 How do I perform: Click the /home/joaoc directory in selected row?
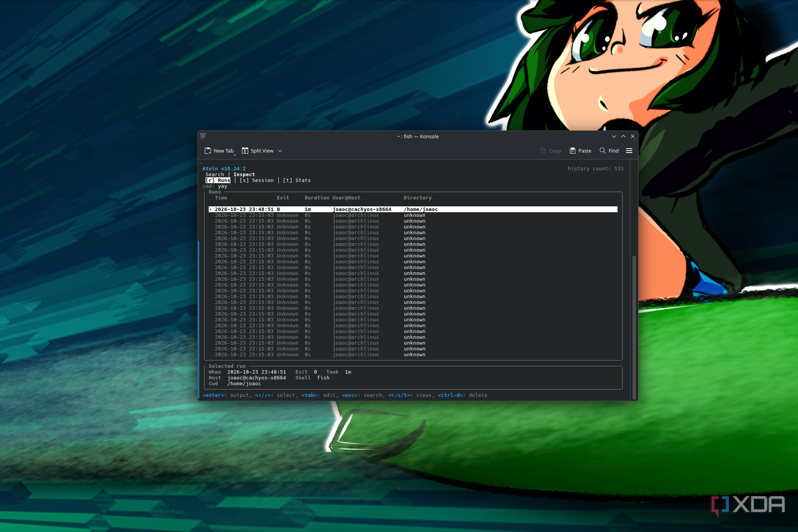[x=421, y=209]
